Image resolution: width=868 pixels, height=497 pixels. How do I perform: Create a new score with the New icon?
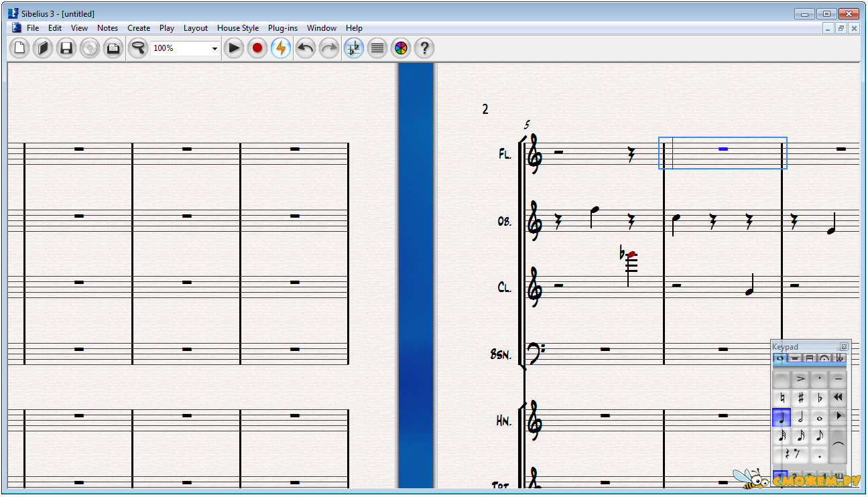[x=19, y=48]
